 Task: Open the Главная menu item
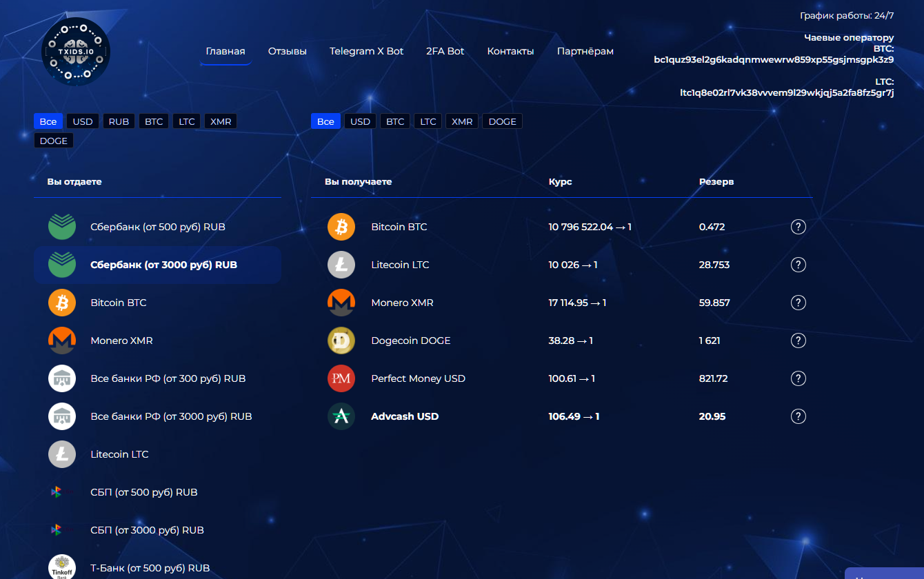(225, 51)
